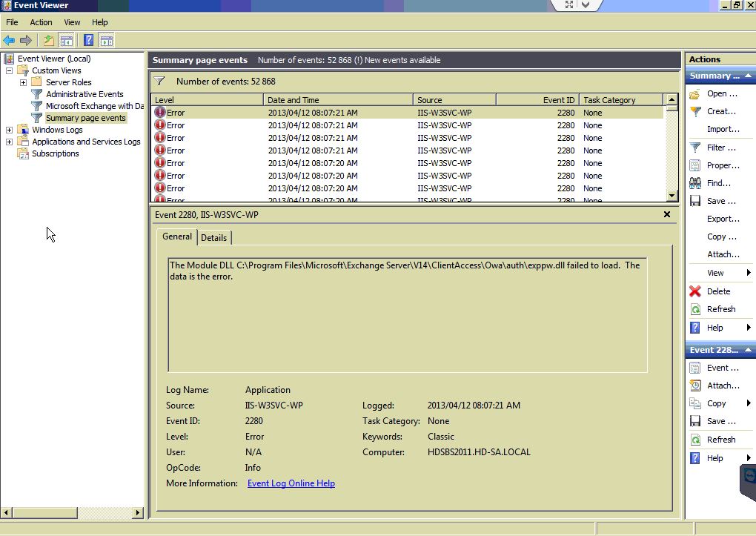Select Microsoft Exchange with Da... custom view

tap(95, 106)
